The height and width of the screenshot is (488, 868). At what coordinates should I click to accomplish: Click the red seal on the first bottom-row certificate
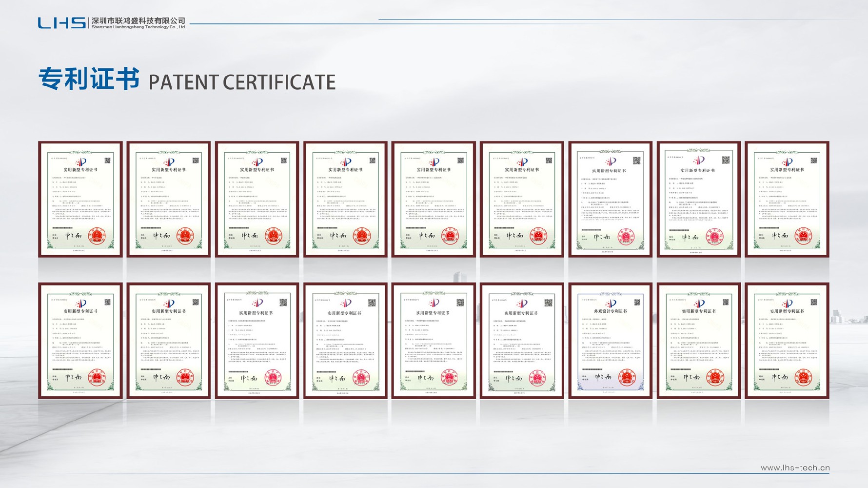(x=97, y=377)
